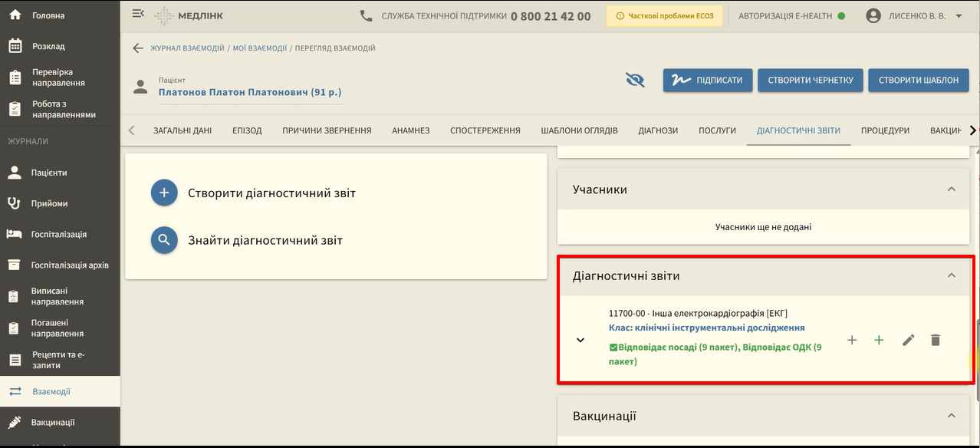Collapse the Учасники section

952,189
